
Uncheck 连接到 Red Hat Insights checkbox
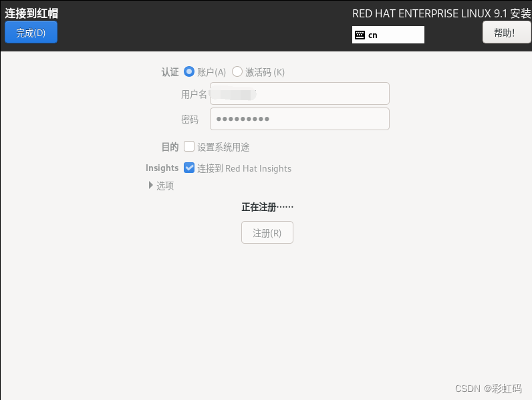[x=189, y=168]
